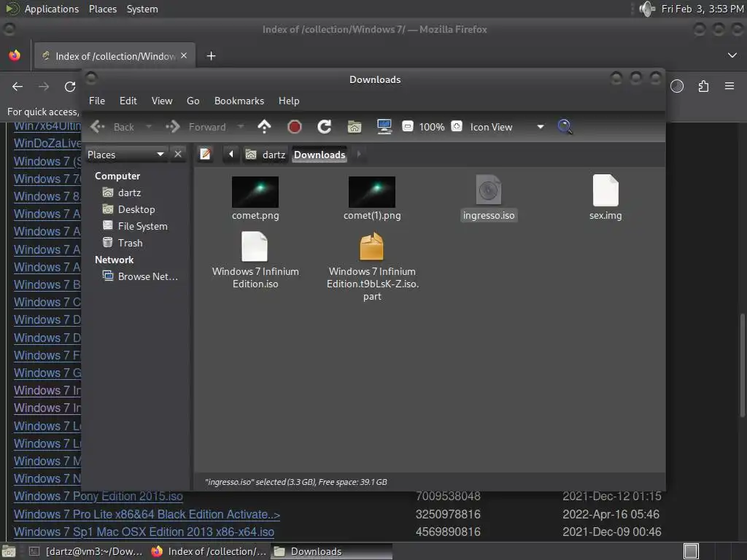Image resolution: width=747 pixels, height=560 pixels.
Task: Open the Go menu
Action: [x=193, y=101]
